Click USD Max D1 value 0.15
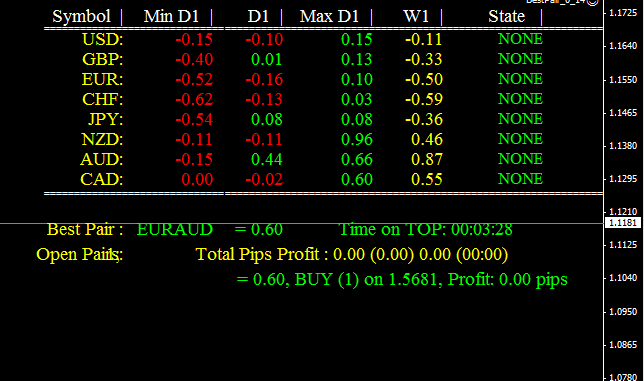The image size is (644, 381). 357,39
